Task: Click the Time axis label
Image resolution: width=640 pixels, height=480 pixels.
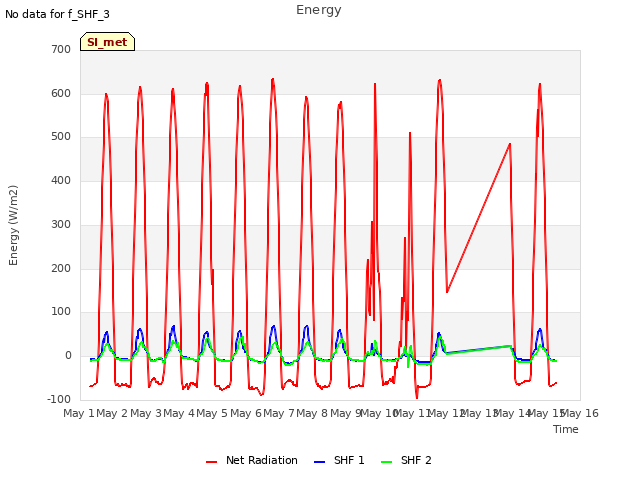Action: 566,429
